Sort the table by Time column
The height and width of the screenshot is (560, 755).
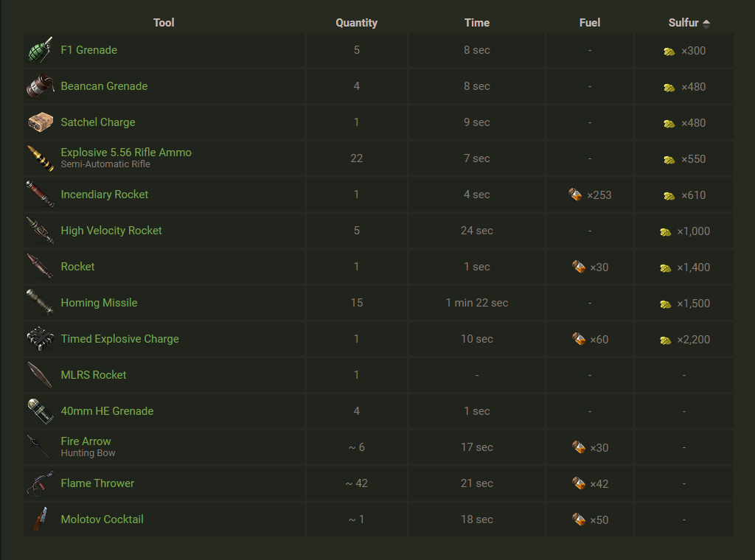477,23
